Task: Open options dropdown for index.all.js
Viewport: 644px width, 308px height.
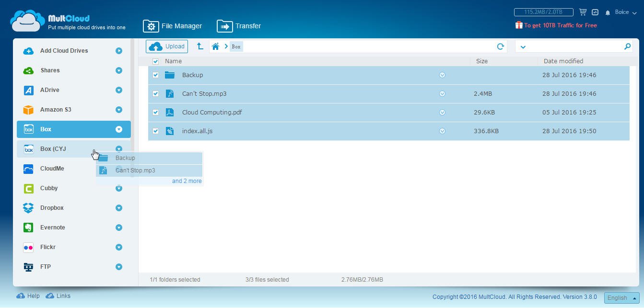Action: click(442, 131)
